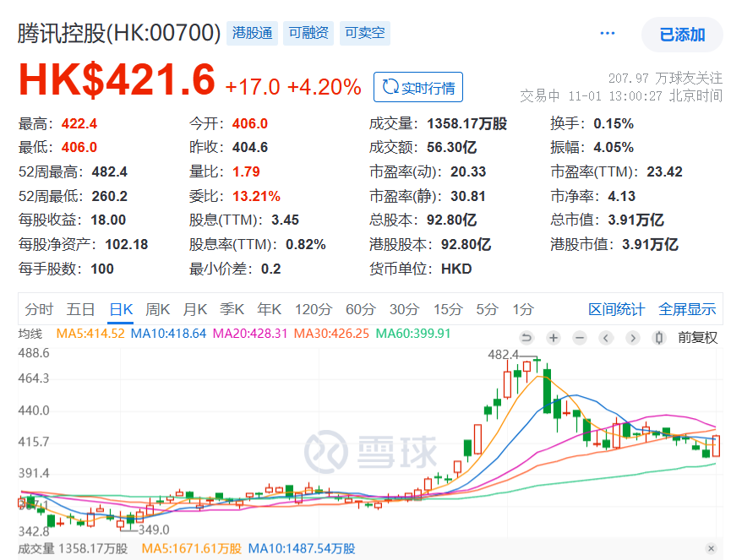Screen dimensions: 731x560
Task: Click the current price HK$421.6
Action: [x=117, y=79]
